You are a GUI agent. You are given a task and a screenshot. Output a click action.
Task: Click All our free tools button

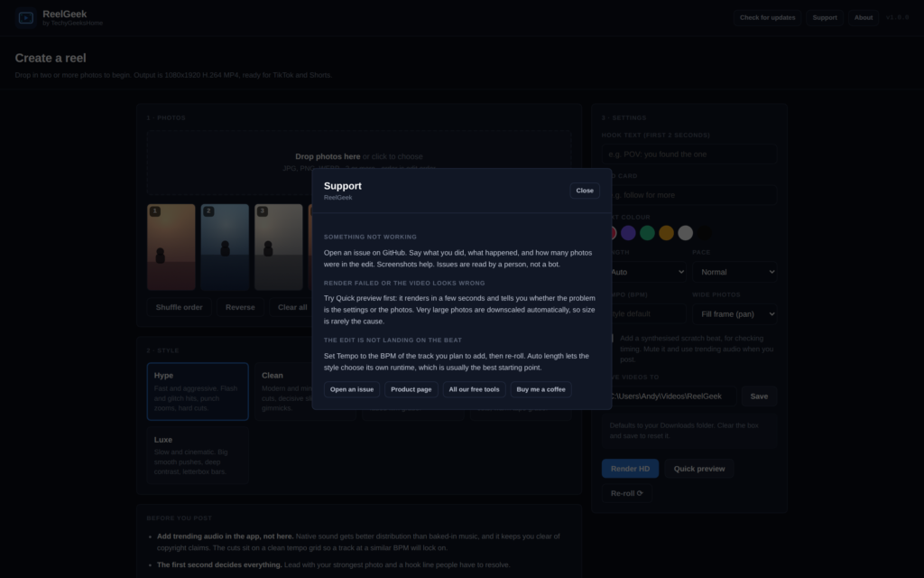click(x=474, y=389)
